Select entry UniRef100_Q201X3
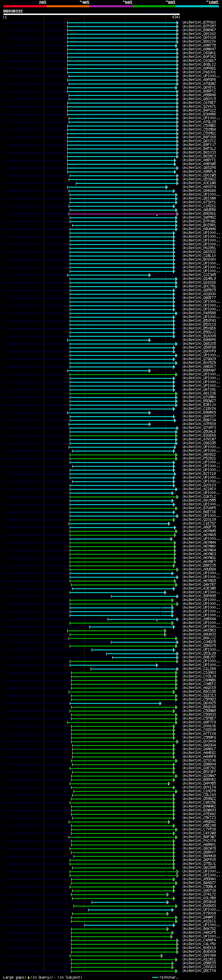 coord(199,485)
